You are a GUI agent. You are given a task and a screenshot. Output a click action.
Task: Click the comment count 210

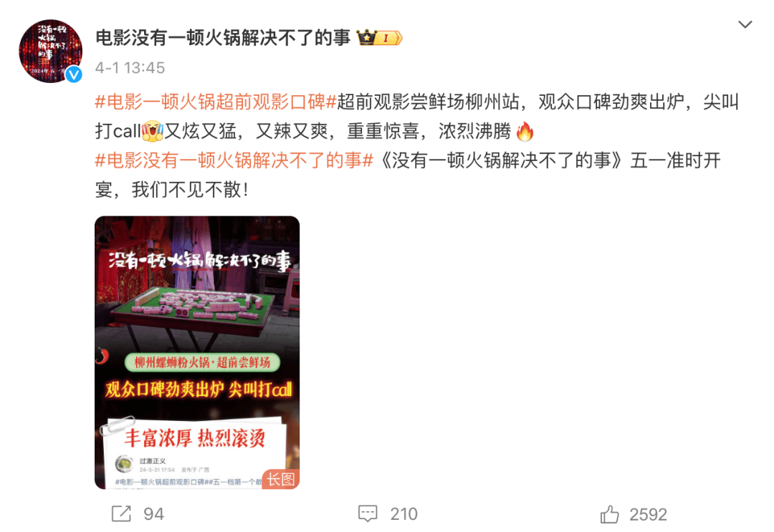403,514
